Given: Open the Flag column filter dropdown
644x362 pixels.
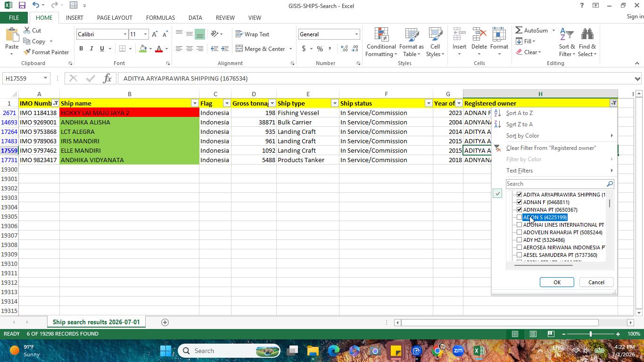Looking at the screenshot, I should [x=227, y=103].
